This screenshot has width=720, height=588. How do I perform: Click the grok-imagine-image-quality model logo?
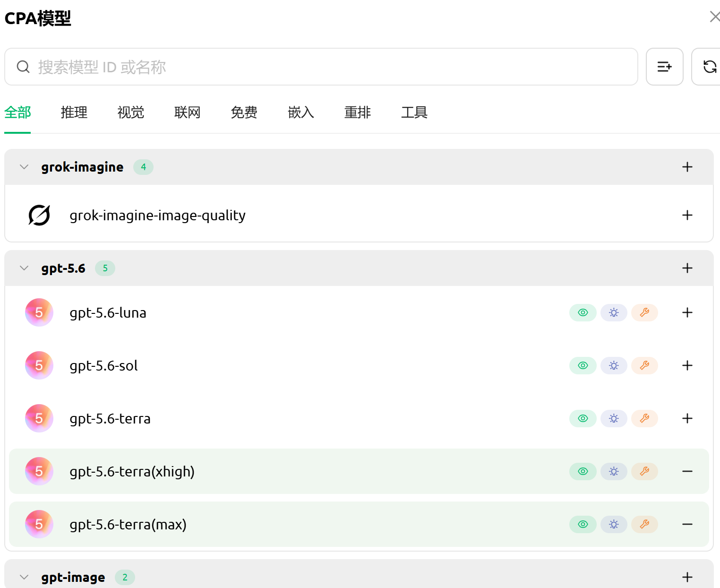(x=39, y=215)
